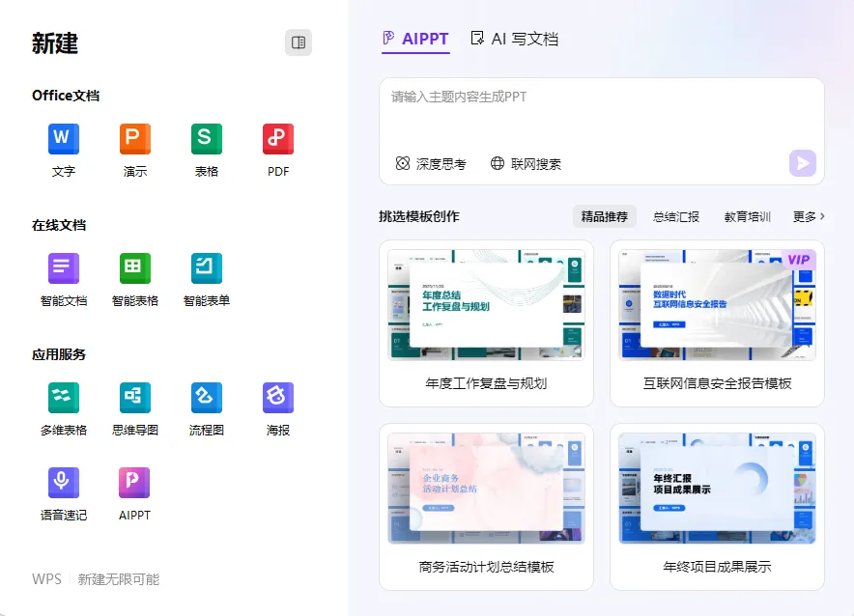The height and width of the screenshot is (616, 854).
Task: Switch to AI 写文档 tab
Action: pyautogui.click(x=514, y=40)
